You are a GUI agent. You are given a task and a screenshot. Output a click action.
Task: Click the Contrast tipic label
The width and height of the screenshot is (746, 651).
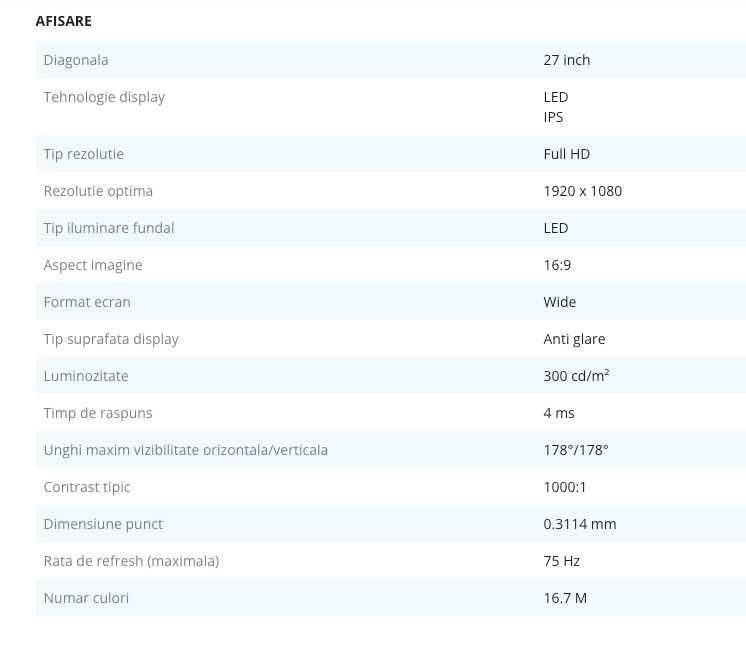[x=87, y=487]
